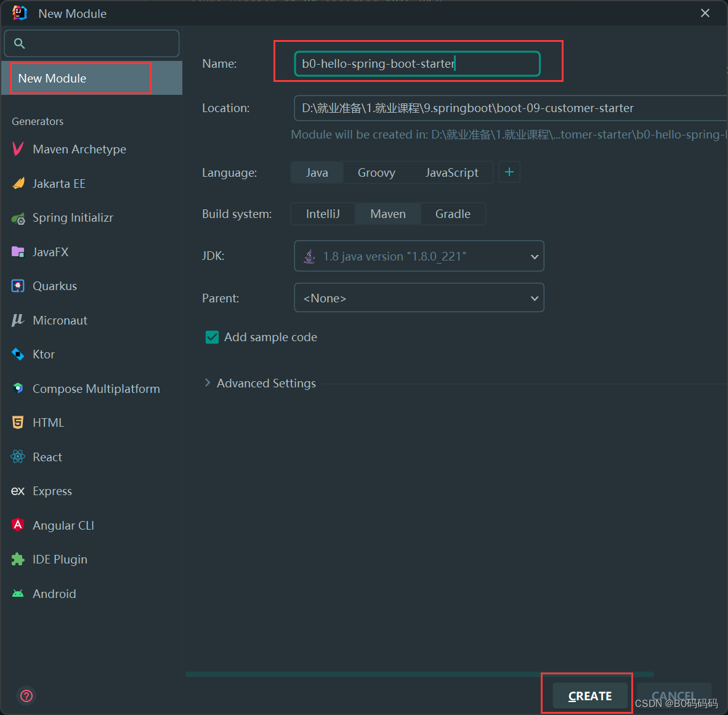This screenshot has height=715, width=728.
Task: Select the IDE Plugin generator entry
Action: pyautogui.click(x=92, y=559)
